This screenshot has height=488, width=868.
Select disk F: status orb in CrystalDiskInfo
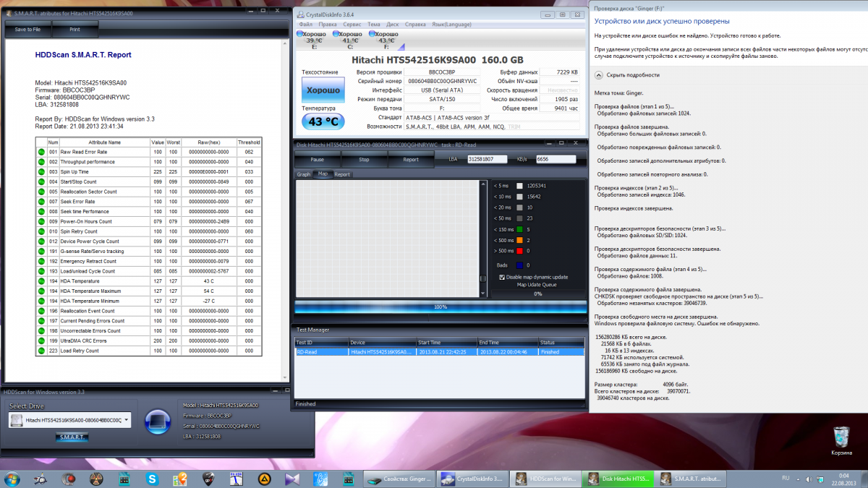372,34
